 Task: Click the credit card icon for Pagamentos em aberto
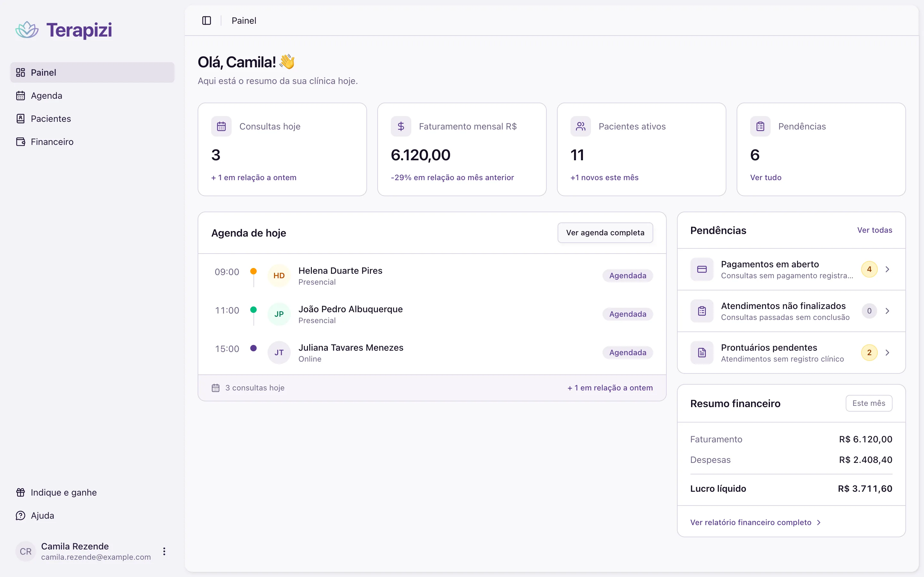tap(702, 269)
